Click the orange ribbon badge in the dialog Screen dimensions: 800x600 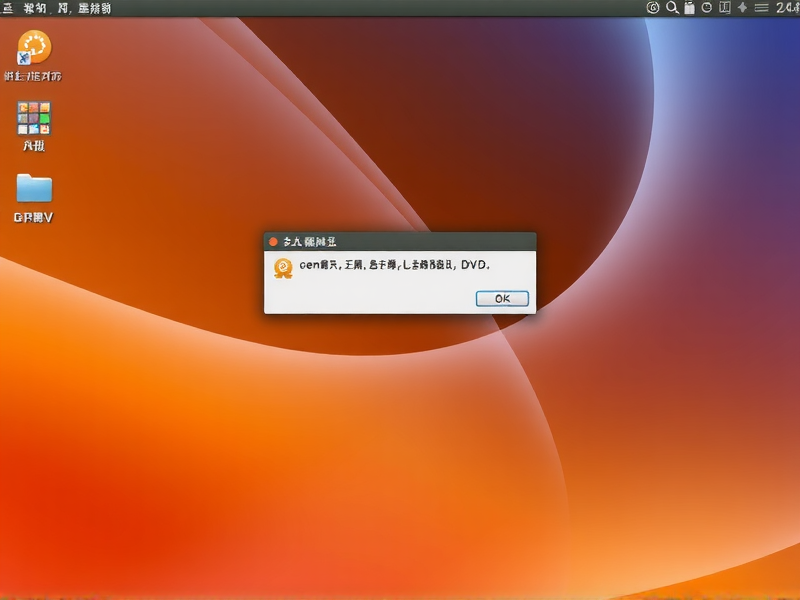point(283,267)
